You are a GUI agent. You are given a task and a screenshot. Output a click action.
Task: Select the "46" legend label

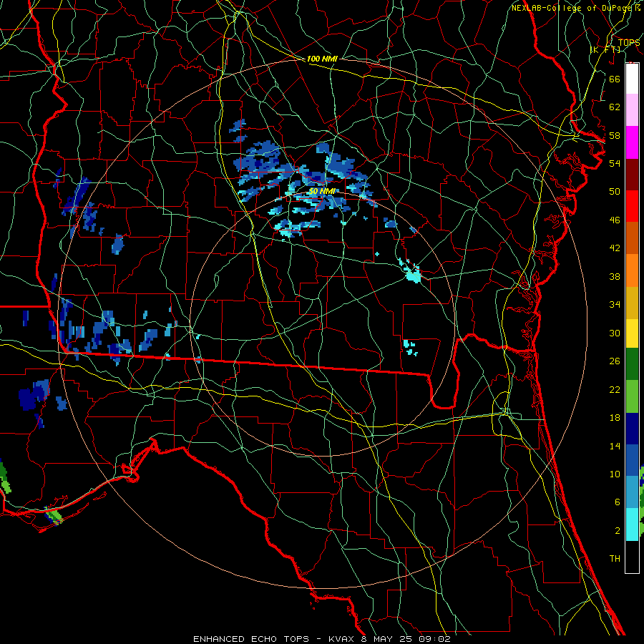click(x=615, y=220)
